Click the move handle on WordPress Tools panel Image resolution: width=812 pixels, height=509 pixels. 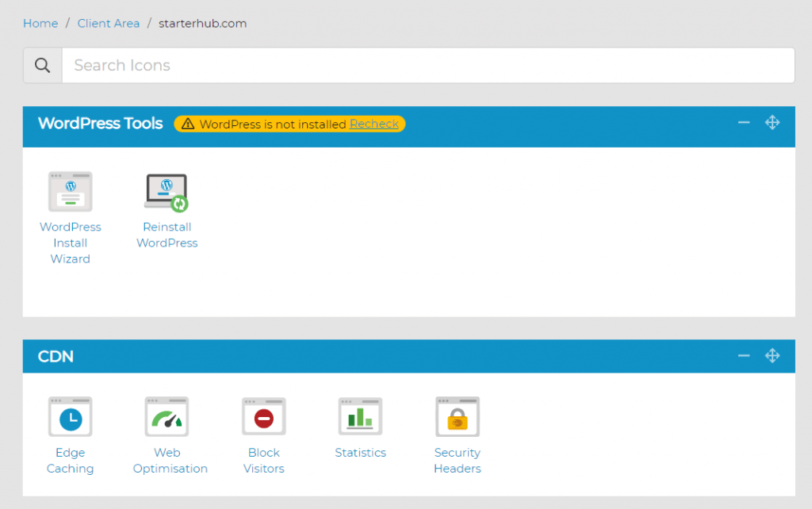(x=772, y=123)
